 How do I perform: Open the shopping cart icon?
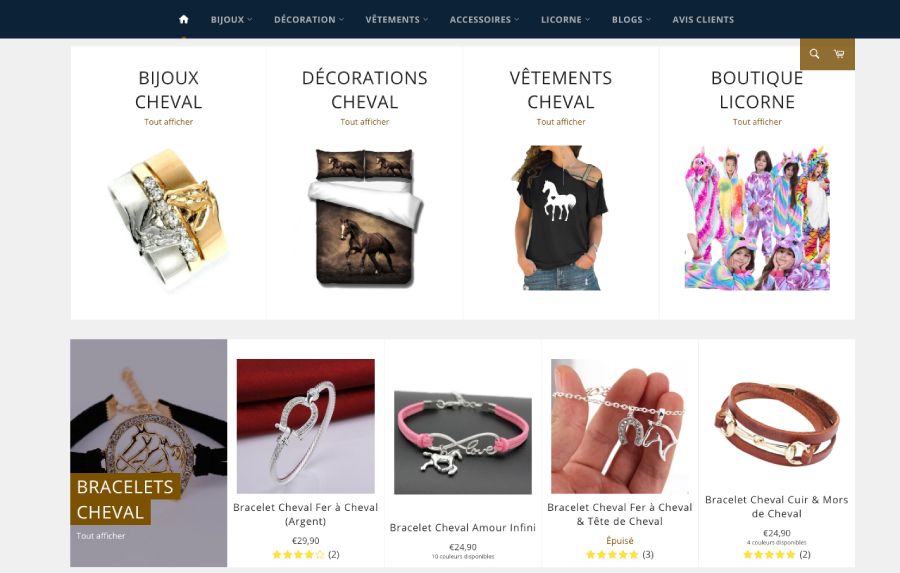click(x=839, y=54)
